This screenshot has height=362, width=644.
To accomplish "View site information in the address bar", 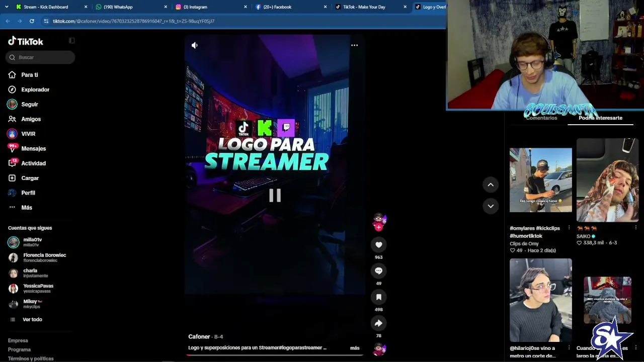I will click(46, 21).
